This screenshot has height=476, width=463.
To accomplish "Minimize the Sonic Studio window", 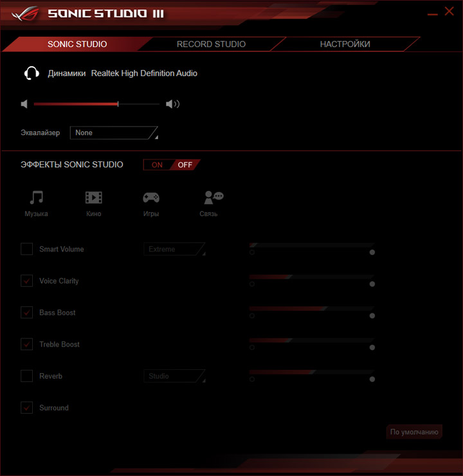I will click(432, 14).
